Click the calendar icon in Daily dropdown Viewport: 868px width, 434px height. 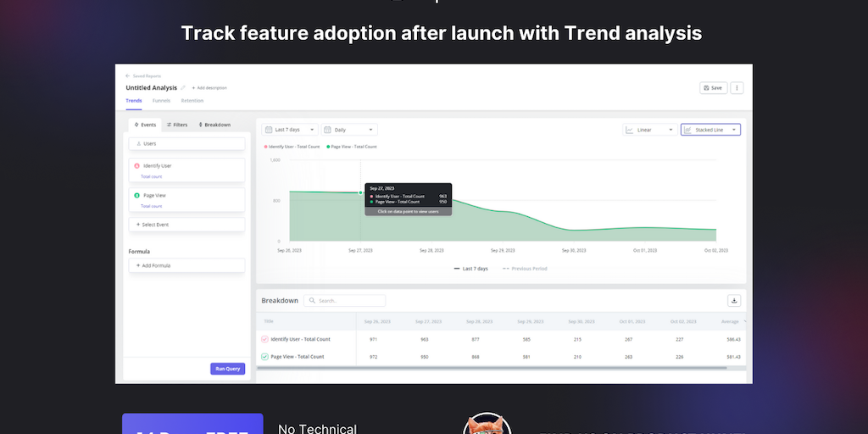tap(327, 130)
